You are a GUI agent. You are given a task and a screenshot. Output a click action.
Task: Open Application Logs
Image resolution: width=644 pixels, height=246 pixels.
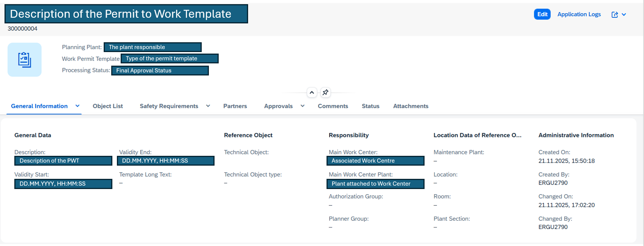click(579, 14)
